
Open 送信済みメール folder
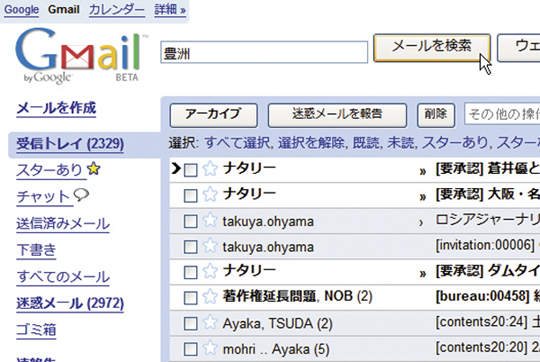click(x=63, y=224)
